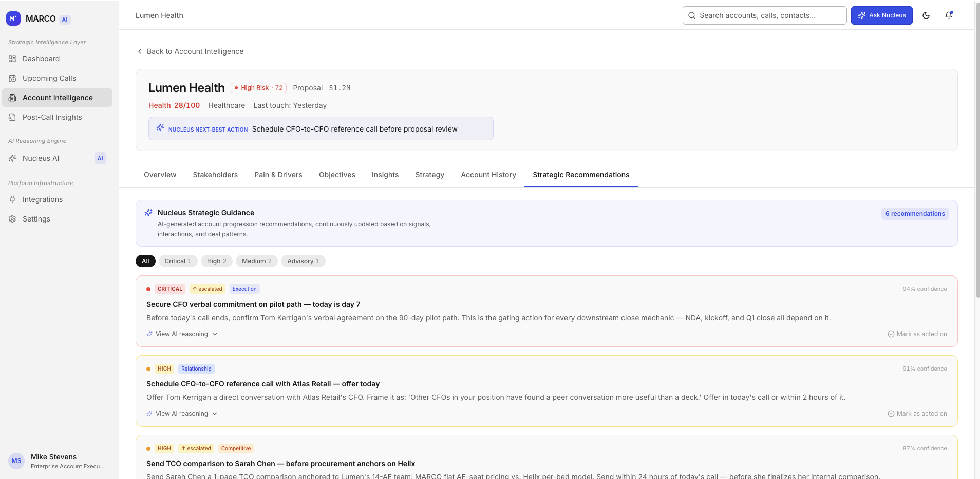The height and width of the screenshot is (479, 980).
Task: Click the MARCO logo icon
Action: click(x=13, y=19)
